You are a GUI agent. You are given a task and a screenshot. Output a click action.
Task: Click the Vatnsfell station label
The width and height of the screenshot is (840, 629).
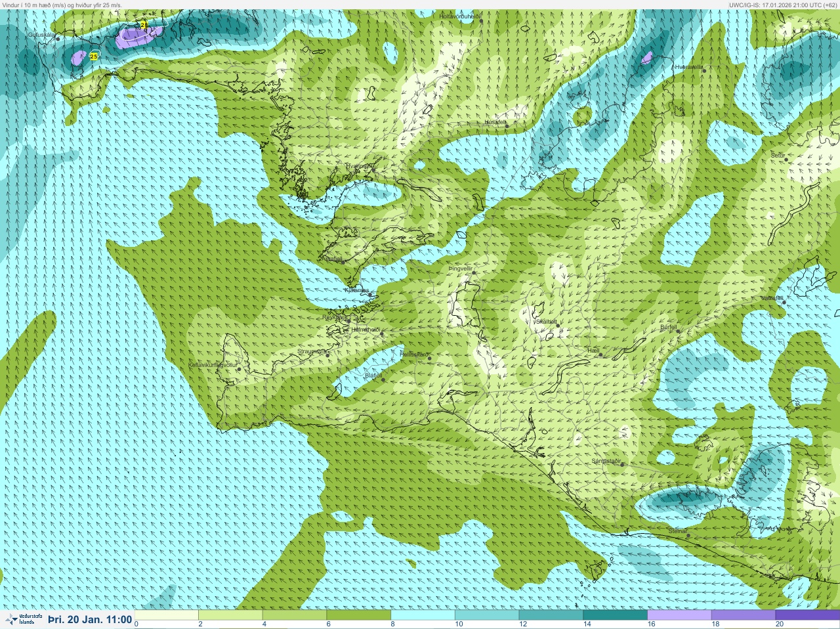tap(772, 297)
